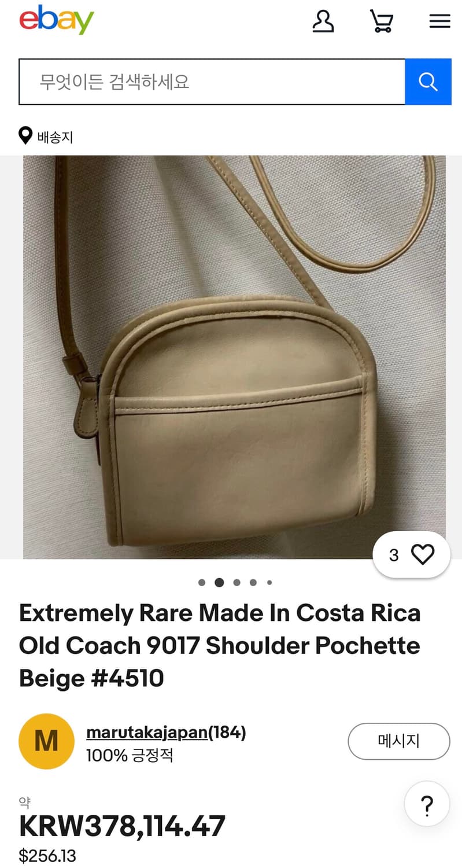Select the fourth image carousel dot
The image size is (462, 868).
(x=253, y=583)
